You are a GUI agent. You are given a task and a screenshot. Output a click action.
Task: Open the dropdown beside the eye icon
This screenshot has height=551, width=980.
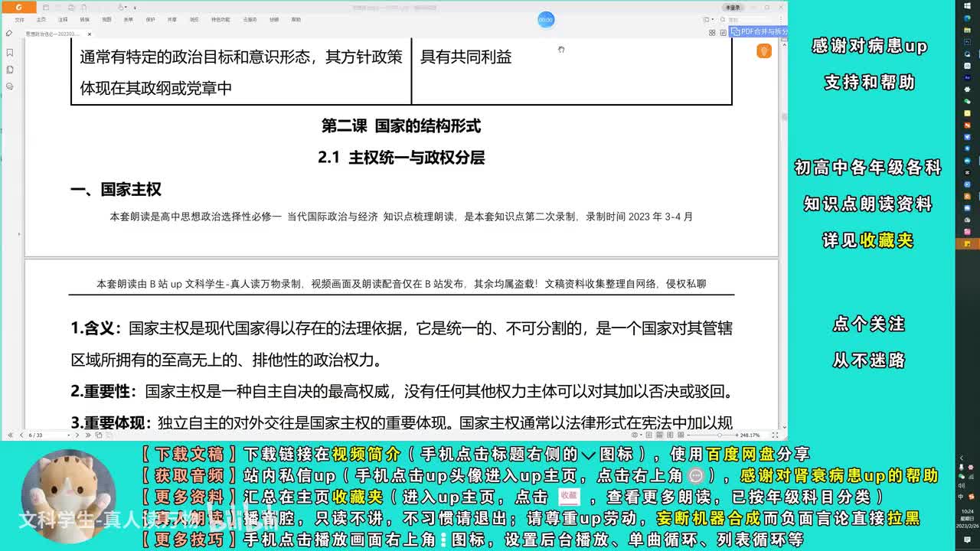tap(642, 435)
